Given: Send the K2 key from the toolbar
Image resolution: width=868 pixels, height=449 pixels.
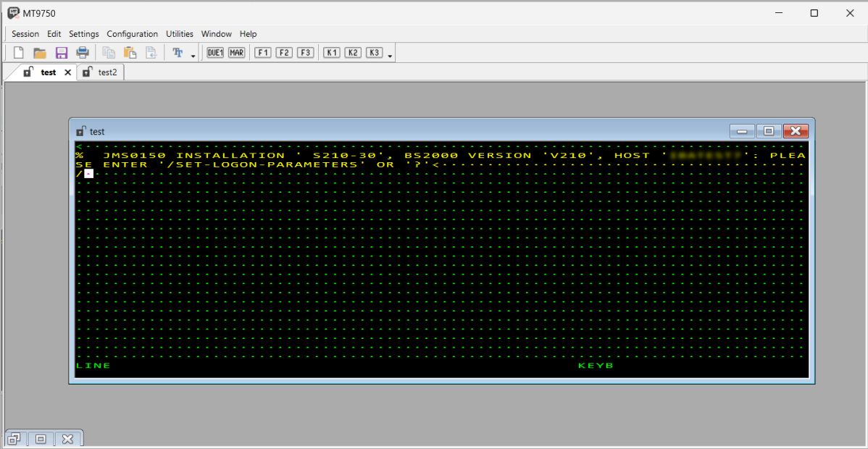Looking at the screenshot, I should point(353,53).
